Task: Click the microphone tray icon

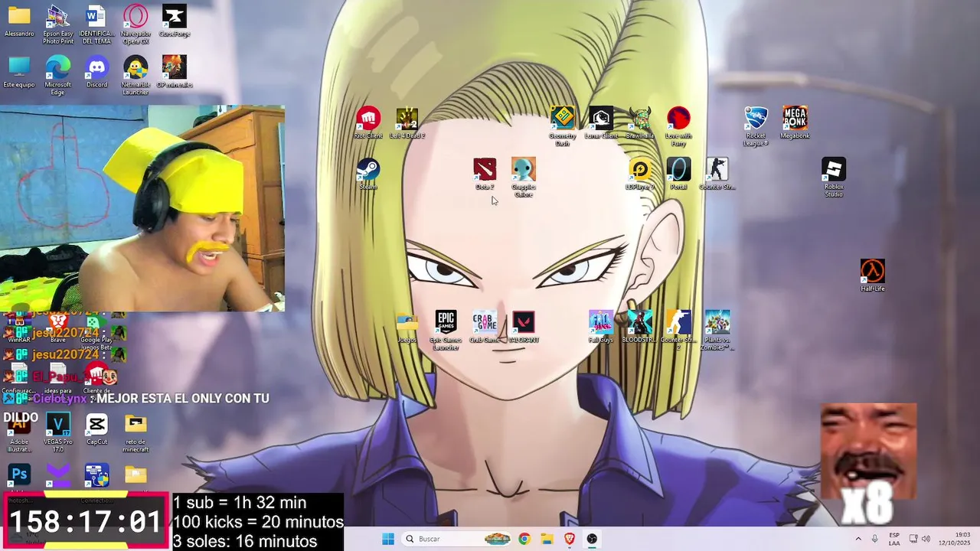Action: click(x=875, y=539)
